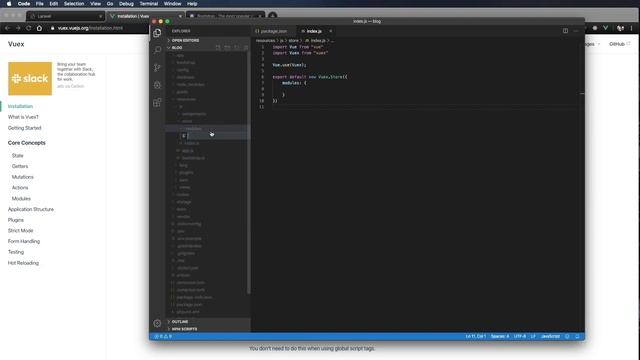Expand the OUTLINE section
The height and width of the screenshot is (360, 640).
pyautogui.click(x=208, y=322)
